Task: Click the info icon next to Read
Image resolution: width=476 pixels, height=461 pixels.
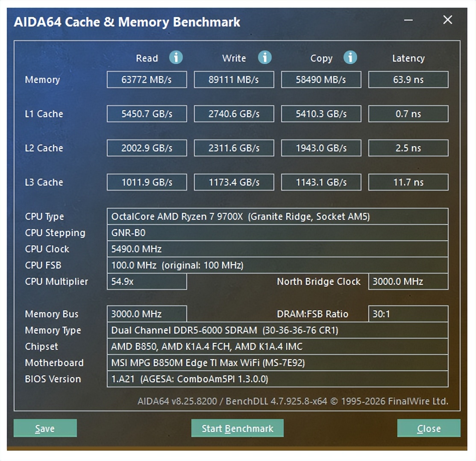Action: [176, 57]
